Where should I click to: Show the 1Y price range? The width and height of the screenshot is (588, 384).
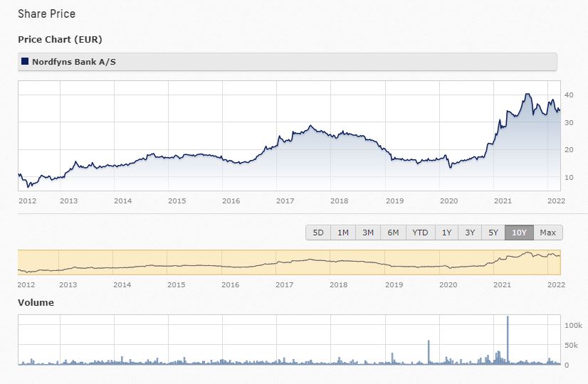[446, 233]
